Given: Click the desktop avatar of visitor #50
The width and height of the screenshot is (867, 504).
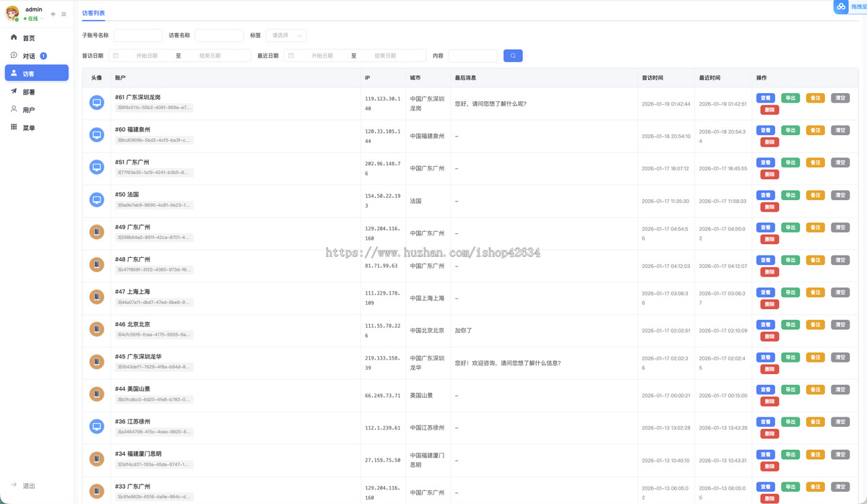Looking at the screenshot, I should click(96, 200).
